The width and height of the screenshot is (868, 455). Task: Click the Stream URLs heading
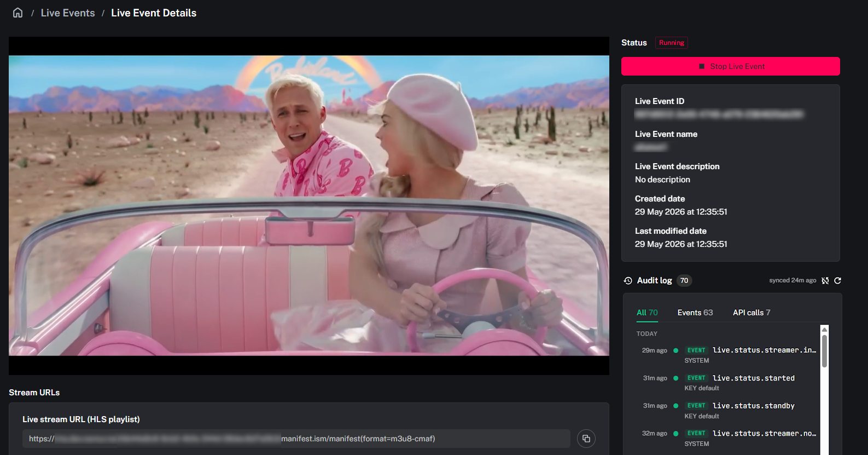[34, 393]
